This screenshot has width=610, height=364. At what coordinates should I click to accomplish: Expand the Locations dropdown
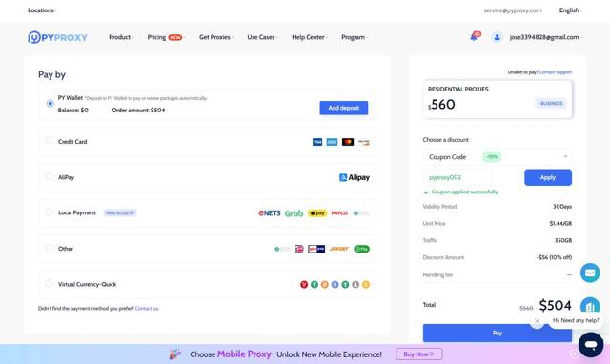pos(42,10)
